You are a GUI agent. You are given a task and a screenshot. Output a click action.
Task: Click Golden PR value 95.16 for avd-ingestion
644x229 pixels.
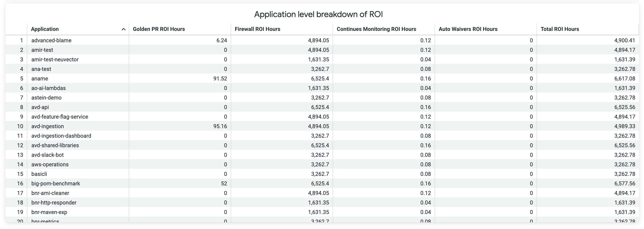[x=220, y=126]
